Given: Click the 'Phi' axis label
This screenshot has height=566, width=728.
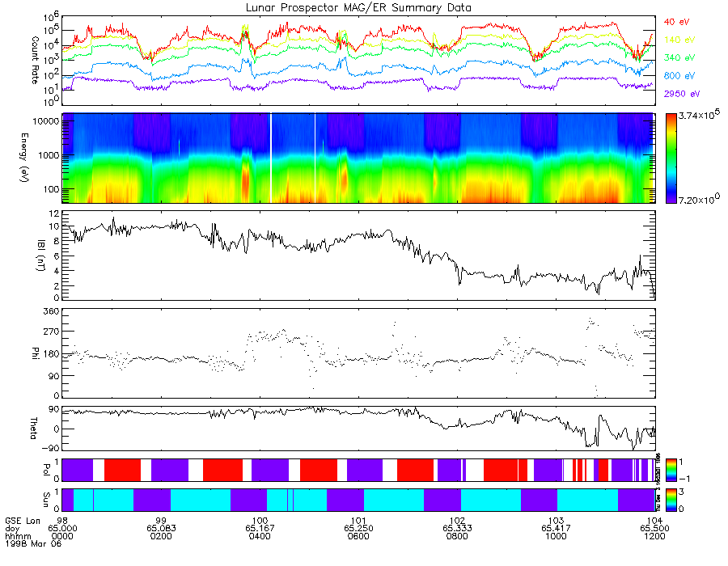Looking at the screenshot, I should [35, 353].
